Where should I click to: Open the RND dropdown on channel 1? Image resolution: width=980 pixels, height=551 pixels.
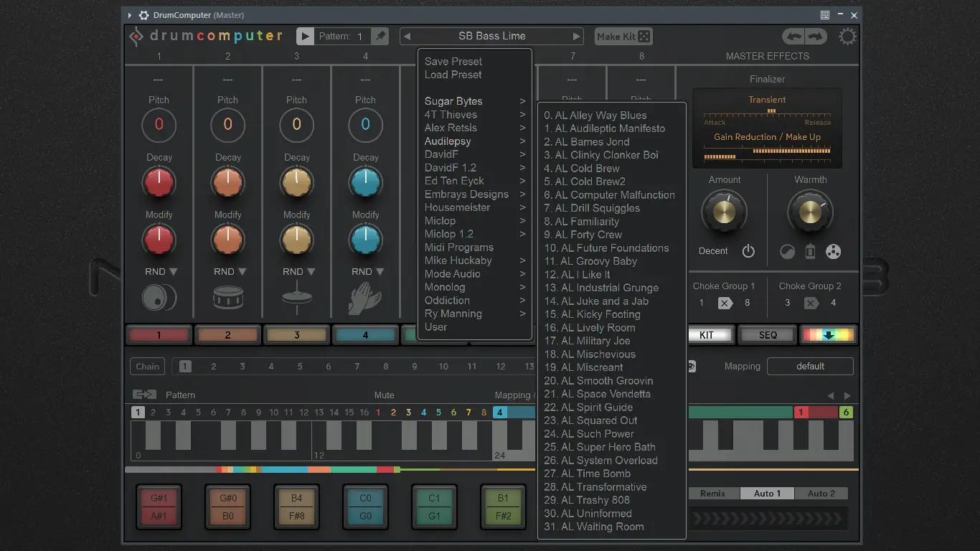click(x=161, y=272)
